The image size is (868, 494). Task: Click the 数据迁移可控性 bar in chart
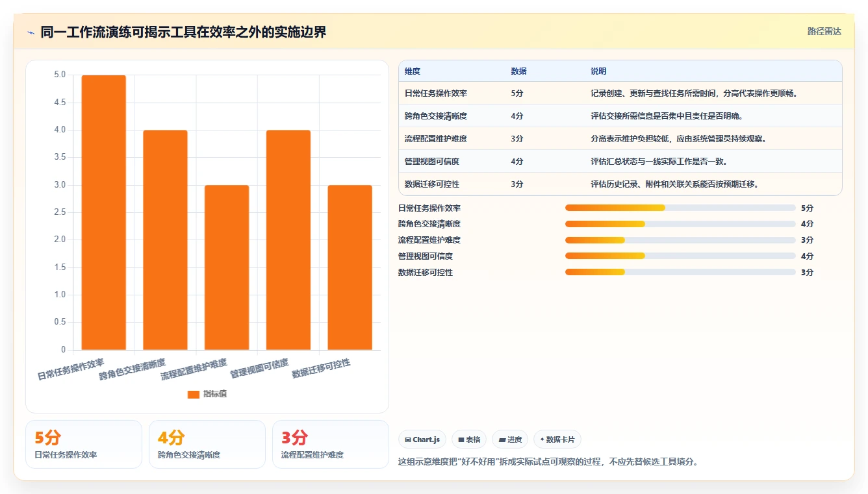coord(350,267)
